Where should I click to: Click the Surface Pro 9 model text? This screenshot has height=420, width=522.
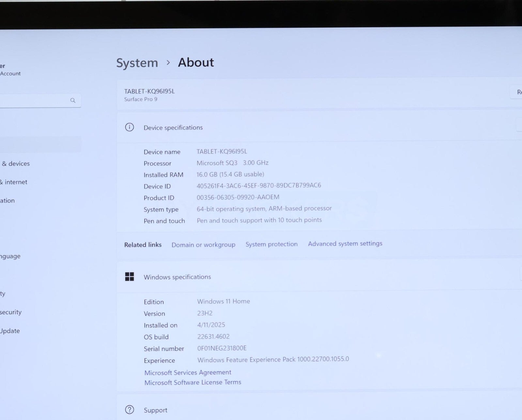141,99
